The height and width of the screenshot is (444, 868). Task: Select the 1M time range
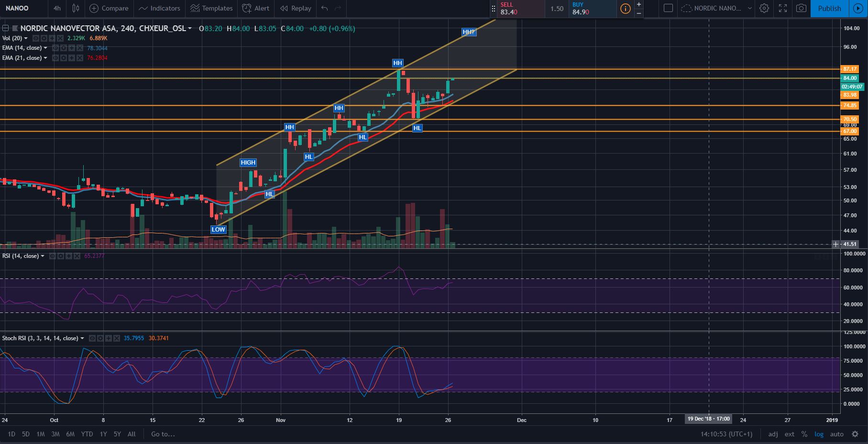click(x=41, y=434)
